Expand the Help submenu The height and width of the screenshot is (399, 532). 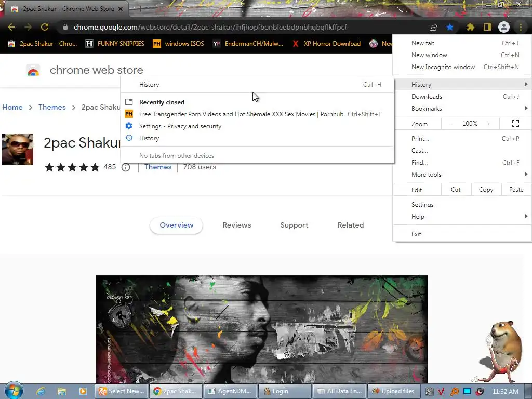coord(462,217)
